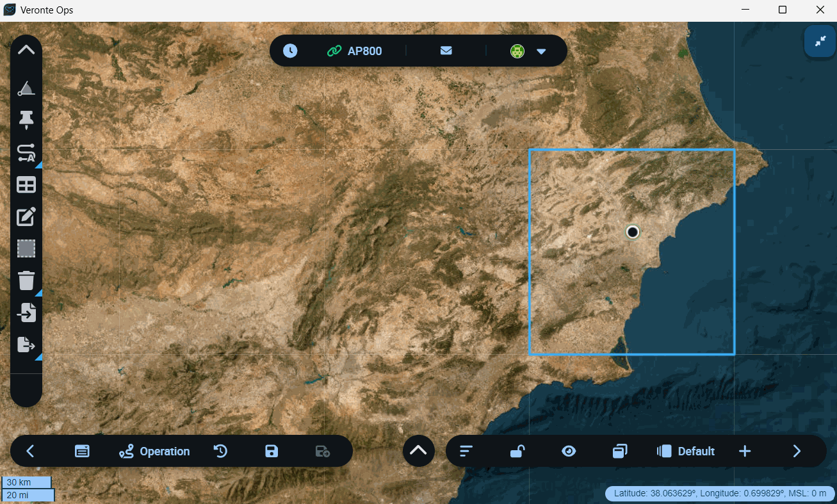The height and width of the screenshot is (504, 837).
Task: Open the route path tool
Action: click(x=26, y=152)
